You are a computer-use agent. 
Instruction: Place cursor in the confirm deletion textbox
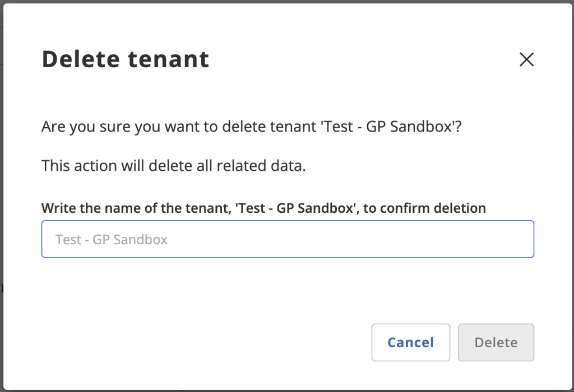288,239
